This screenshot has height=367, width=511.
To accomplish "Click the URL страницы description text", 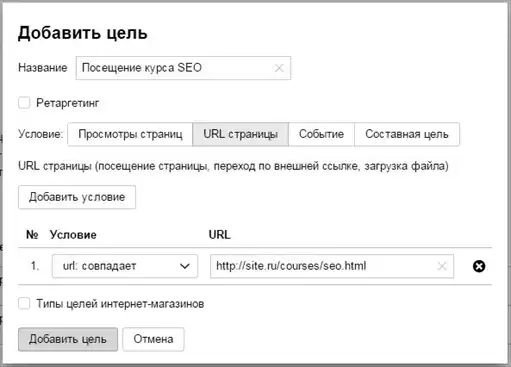I will [x=233, y=166].
